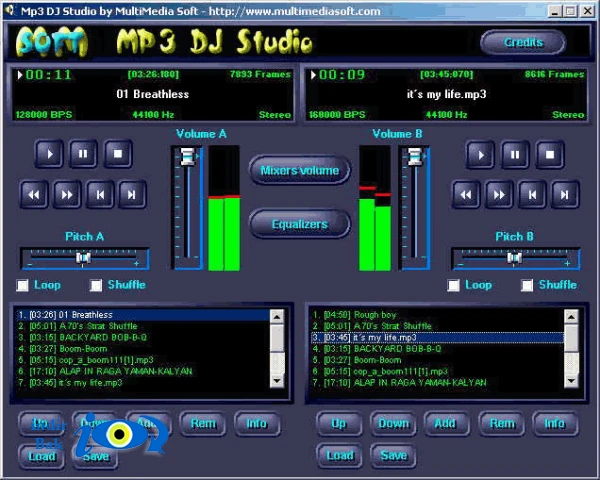
Task: Select 'Rough boy' in deck B playlist
Action: tap(437, 315)
